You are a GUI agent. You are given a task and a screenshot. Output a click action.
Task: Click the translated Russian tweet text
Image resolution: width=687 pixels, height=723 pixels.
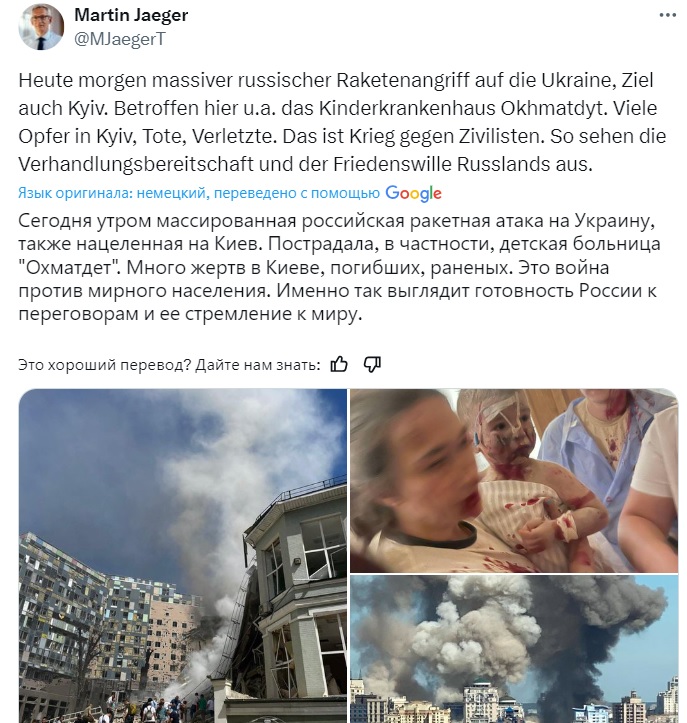[x=339, y=267]
